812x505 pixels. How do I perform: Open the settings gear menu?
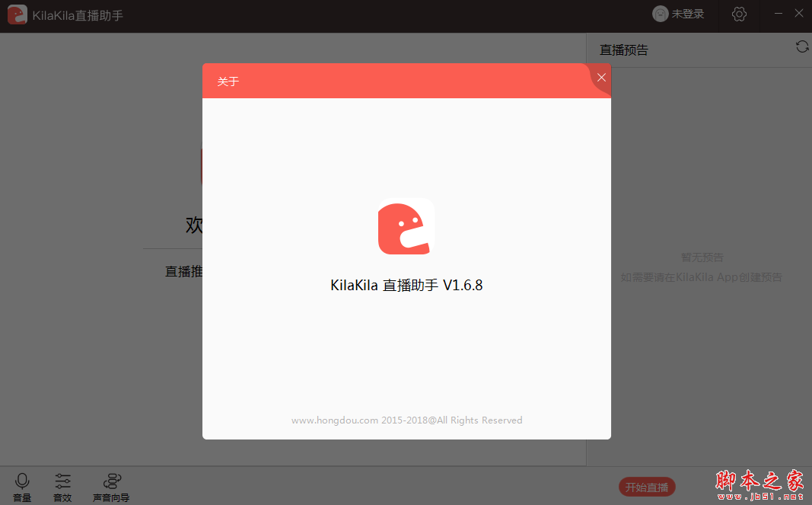738,13
